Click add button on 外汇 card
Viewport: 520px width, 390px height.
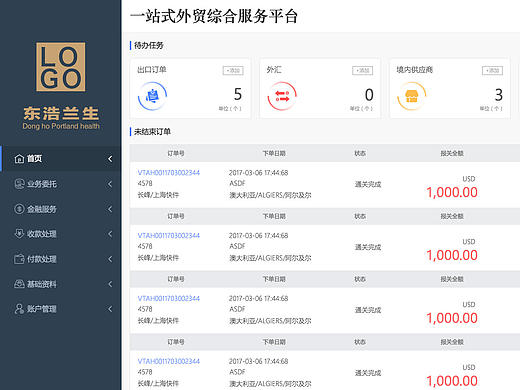click(363, 70)
